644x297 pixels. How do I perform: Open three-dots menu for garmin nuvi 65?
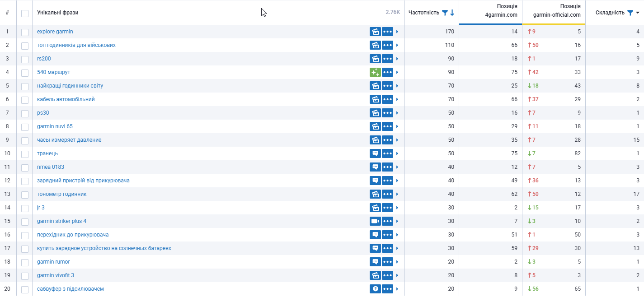pos(387,126)
